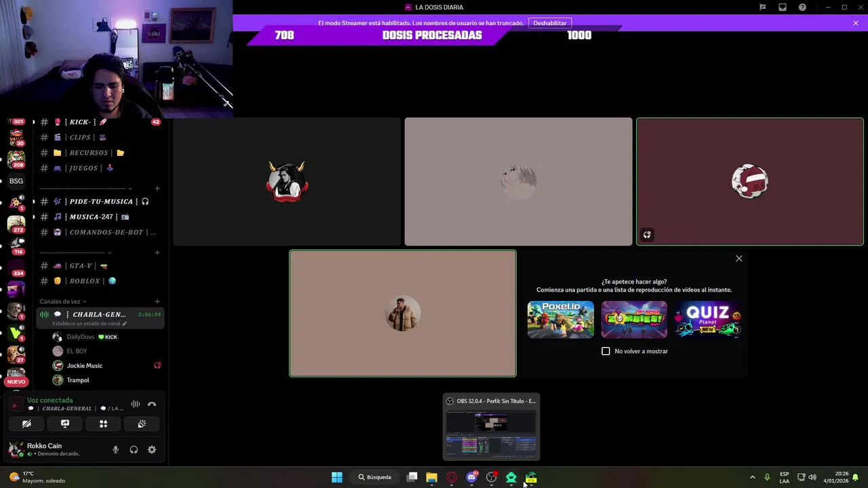868x488 pixels.
Task: Open server with 116 notification badge
Action: pyautogui.click(x=16, y=245)
